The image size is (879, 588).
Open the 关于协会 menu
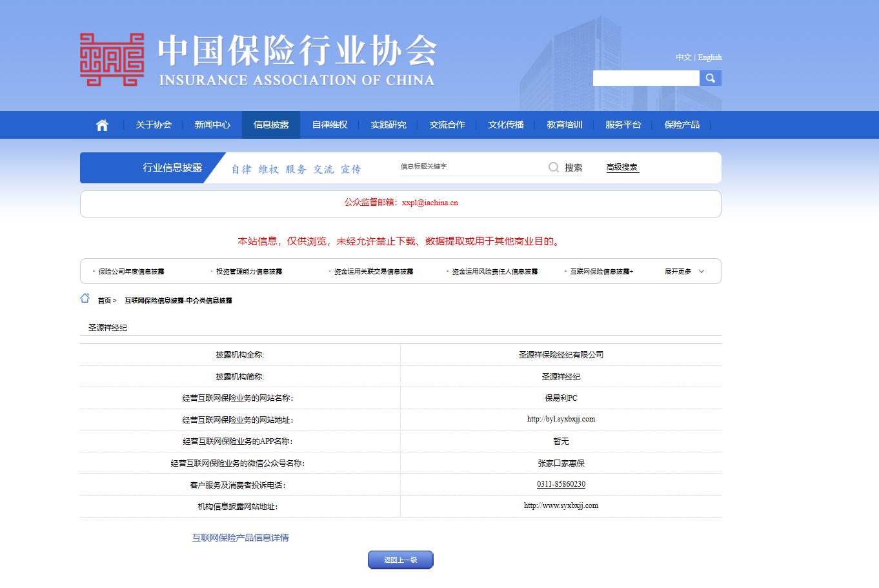click(x=154, y=125)
